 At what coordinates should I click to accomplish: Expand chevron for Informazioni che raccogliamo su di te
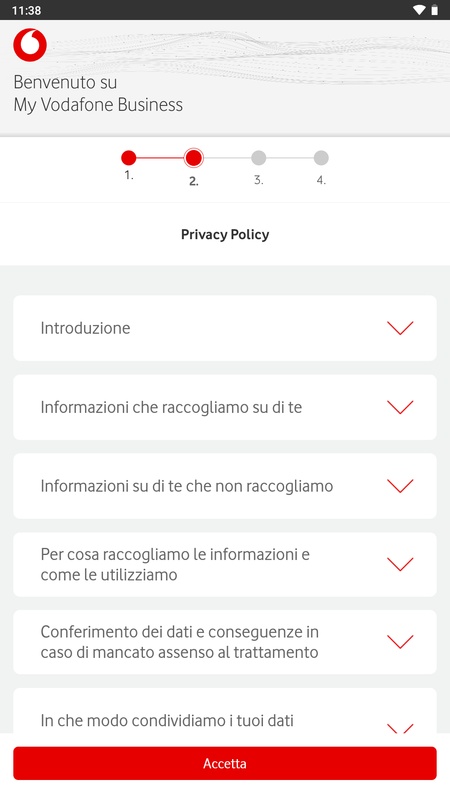point(400,407)
